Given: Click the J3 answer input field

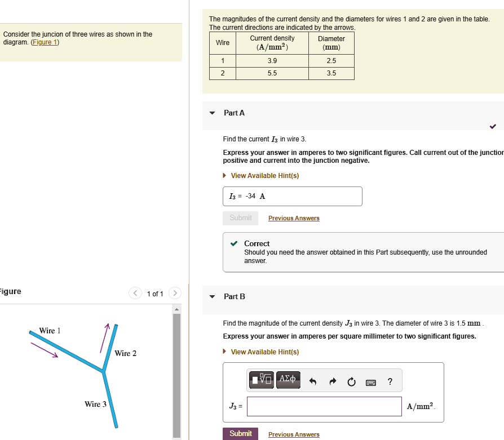Looking at the screenshot, I should [x=325, y=406].
